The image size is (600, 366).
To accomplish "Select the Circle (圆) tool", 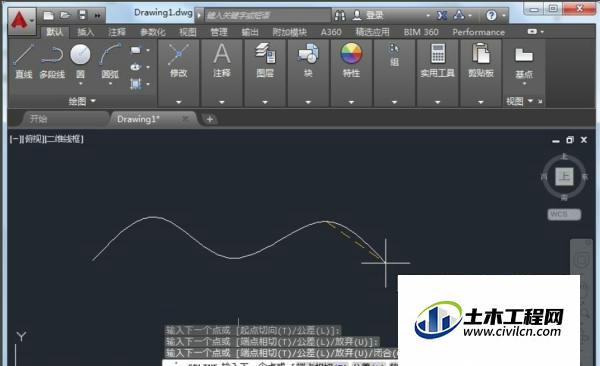I will click(x=80, y=61).
